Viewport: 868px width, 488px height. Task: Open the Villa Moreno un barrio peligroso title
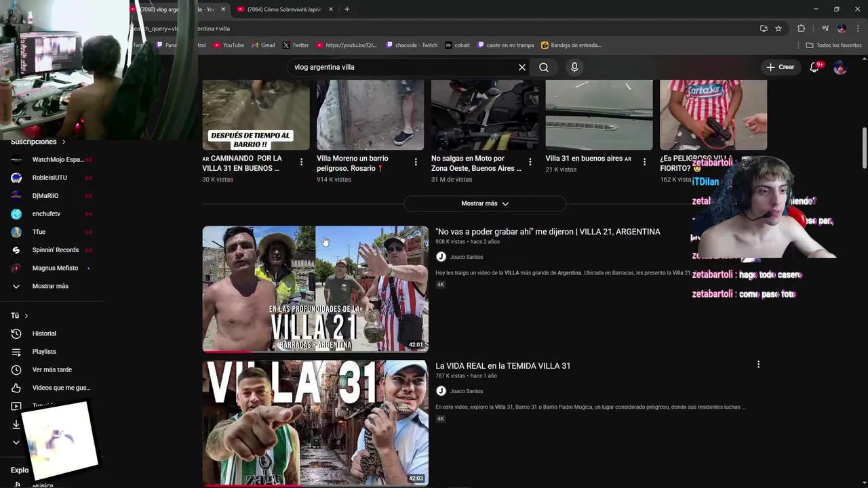(x=352, y=163)
